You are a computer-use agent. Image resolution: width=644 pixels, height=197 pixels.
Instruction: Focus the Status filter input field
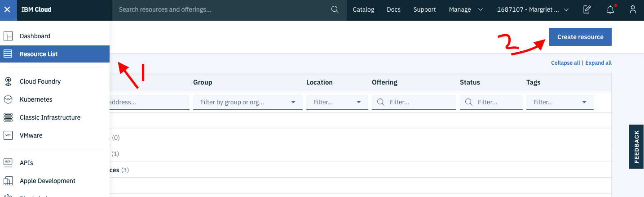coord(491,102)
